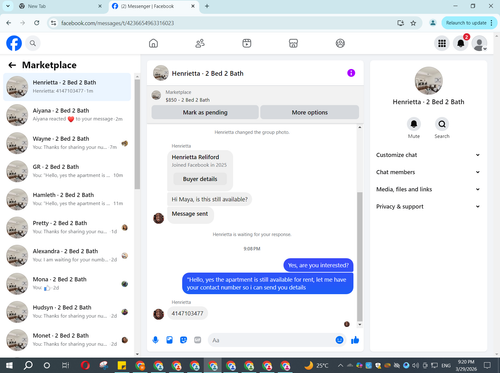The width and height of the screenshot is (500, 373).
Task: Launch Opera browser from the taskbar
Action: pyautogui.click(x=85, y=365)
